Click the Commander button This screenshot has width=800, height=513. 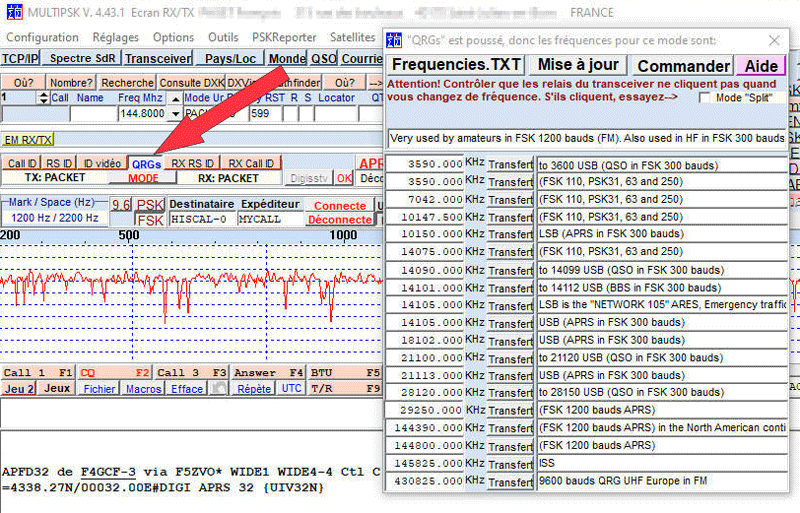click(x=683, y=66)
